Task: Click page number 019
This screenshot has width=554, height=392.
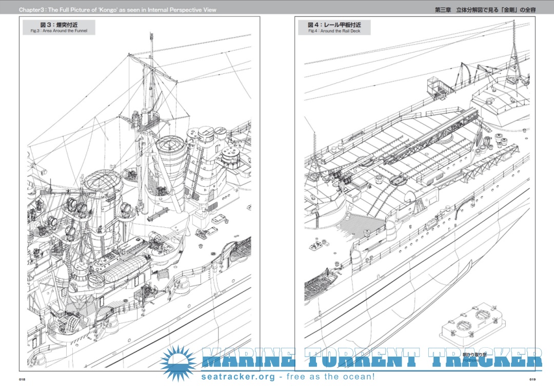Action: point(532,379)
